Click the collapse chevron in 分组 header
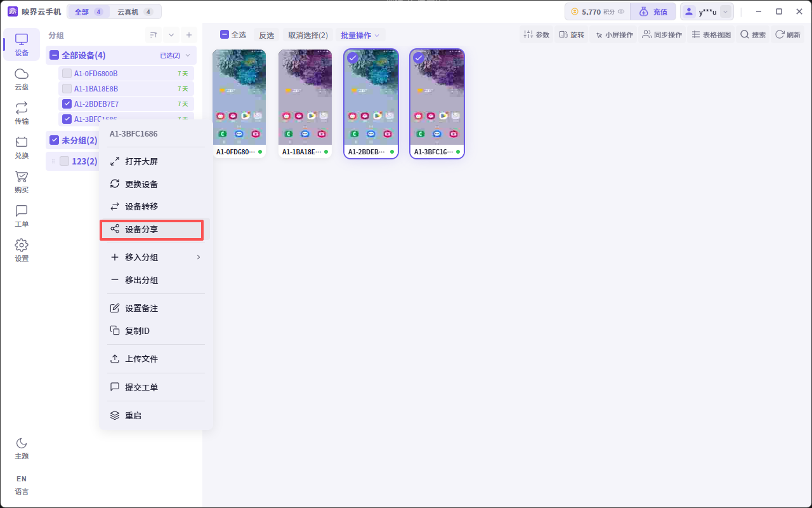 click(171, 35)
